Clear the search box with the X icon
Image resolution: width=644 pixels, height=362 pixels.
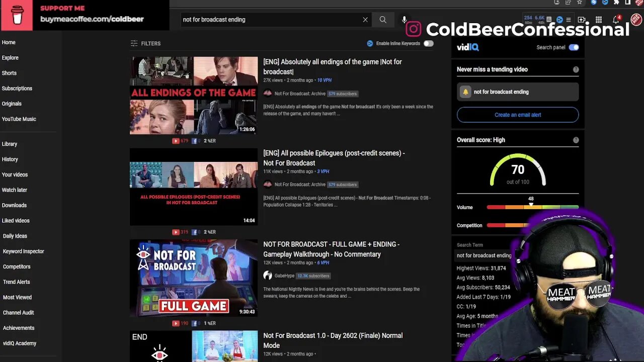point(365,20)
